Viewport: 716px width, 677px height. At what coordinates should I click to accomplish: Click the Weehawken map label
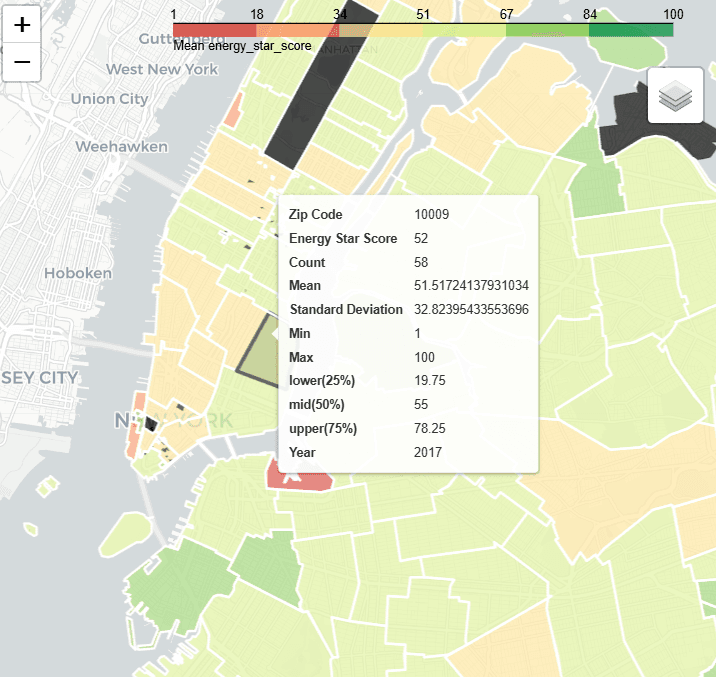pos(121,147)
